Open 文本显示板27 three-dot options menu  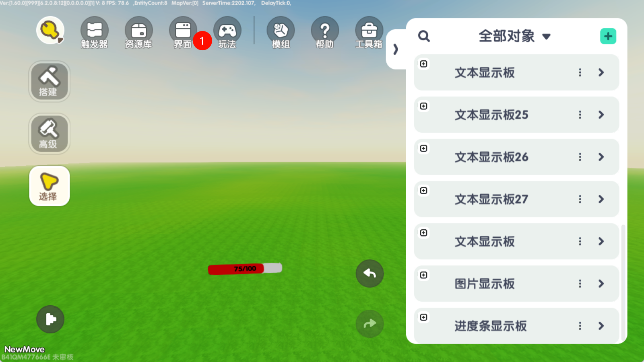[x=580, y=199]
